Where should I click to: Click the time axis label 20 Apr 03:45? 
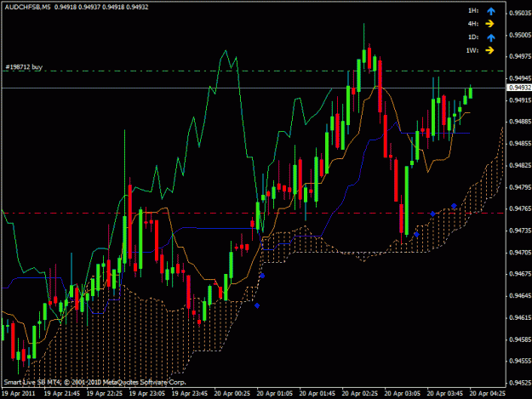click(x=445, y=393)
